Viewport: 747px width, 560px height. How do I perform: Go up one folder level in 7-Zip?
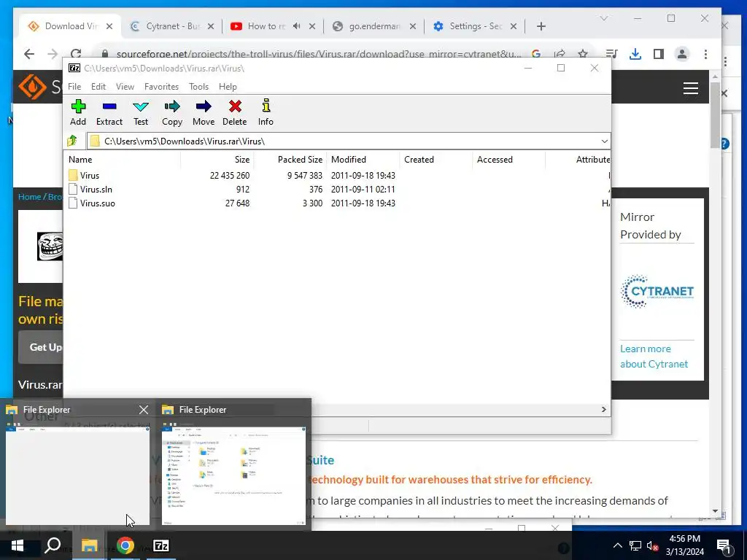coord(72,141)
